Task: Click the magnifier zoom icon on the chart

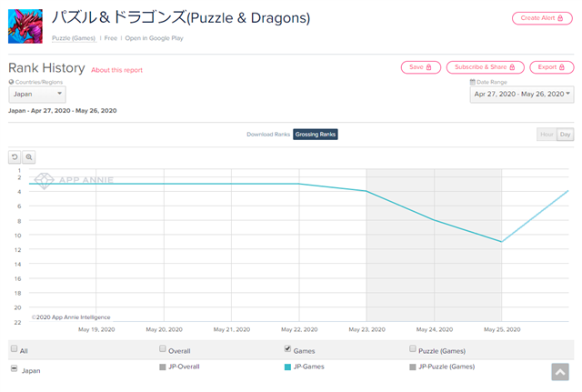Action: [29, 157]
